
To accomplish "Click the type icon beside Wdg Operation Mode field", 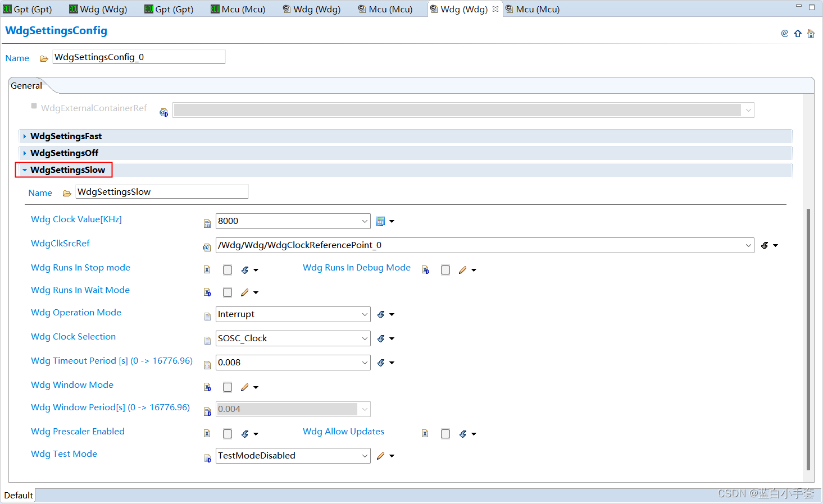I will [207, 317].
